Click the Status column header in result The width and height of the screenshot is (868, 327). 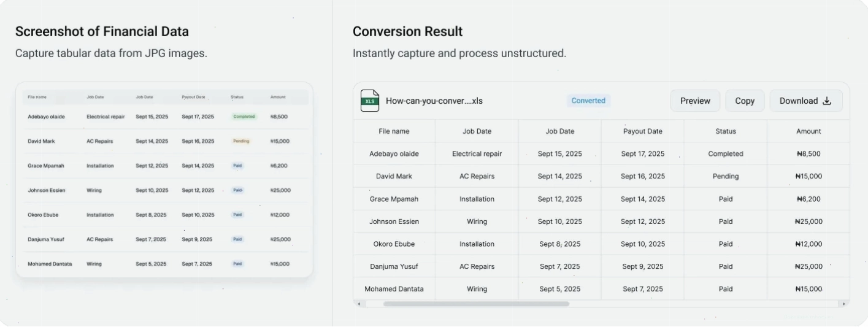tap(726, 131)
